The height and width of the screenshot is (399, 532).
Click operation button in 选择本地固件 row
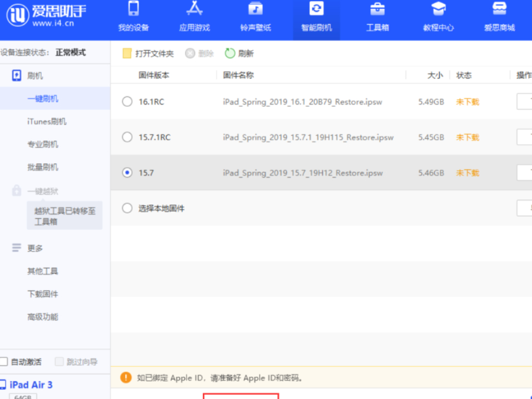pos(524,208)
